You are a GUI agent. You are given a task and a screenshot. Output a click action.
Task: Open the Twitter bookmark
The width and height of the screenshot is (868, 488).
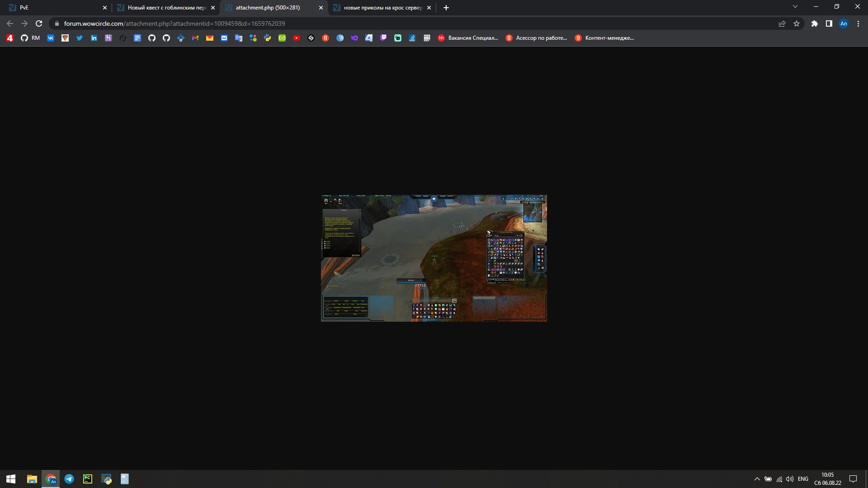pos(80,38)
